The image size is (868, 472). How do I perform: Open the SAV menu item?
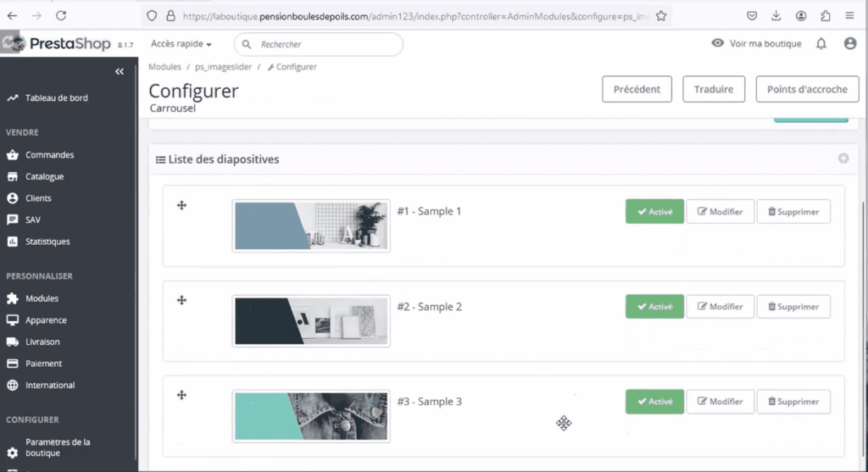point(33,219)
